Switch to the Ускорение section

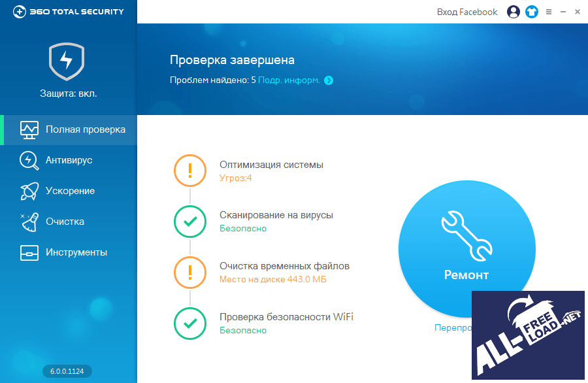pyautogui.click(x=70, y=191)
